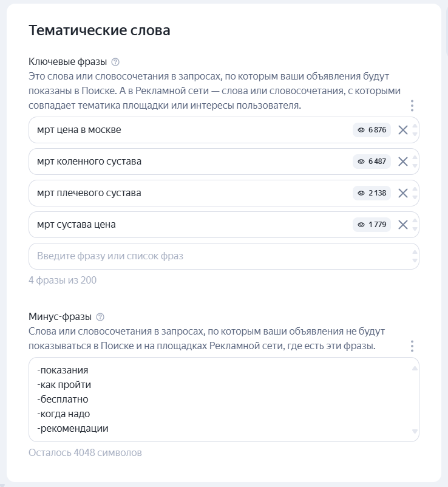Open help tooltip next to Минус-фразы
Viewport: 448px width, 487px height.
coord(101,317)
